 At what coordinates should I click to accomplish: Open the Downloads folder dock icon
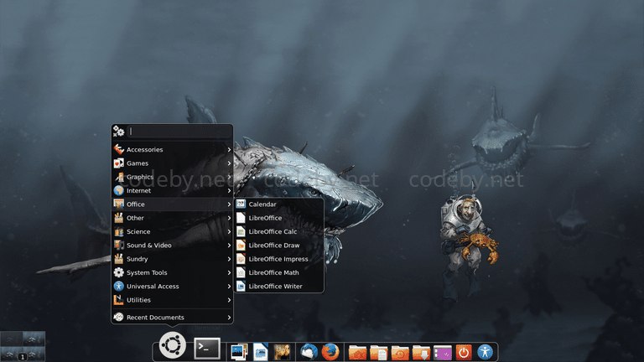point(422,353)
